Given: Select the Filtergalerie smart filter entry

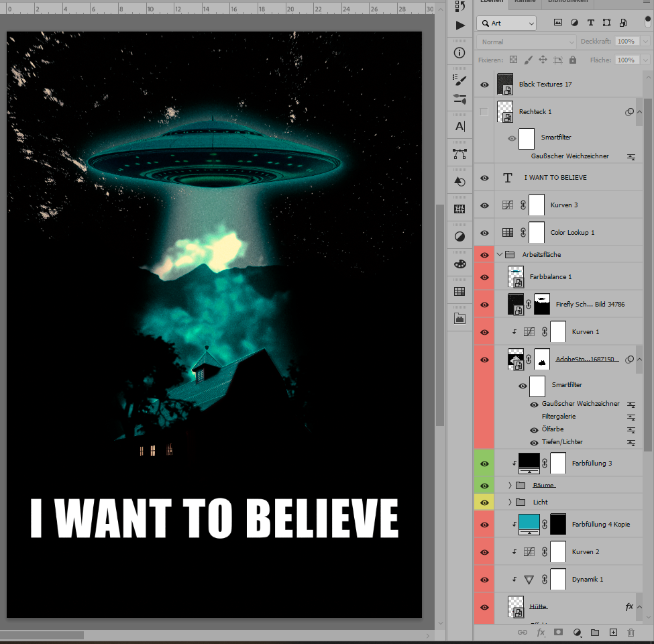Looking at the screenshot, I should coord(559,417).
